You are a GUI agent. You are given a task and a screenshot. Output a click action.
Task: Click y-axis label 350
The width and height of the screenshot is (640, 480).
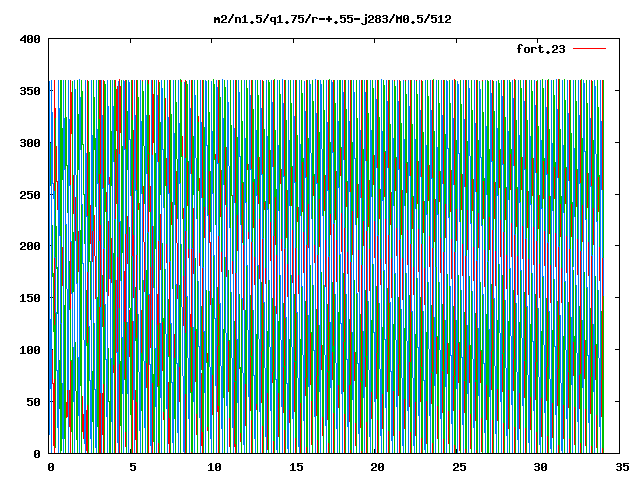(30, 91)
